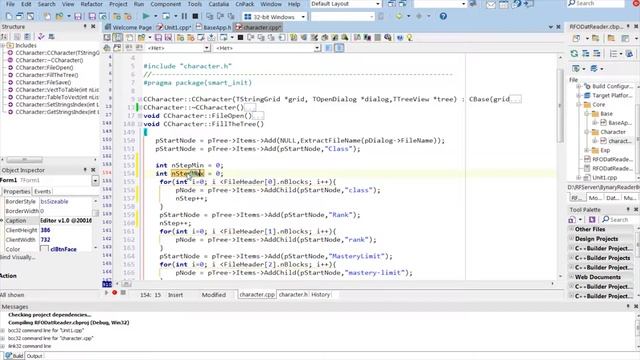640x360 pixels.
Task: Click the Caption property value field
Action: pyautogui.click(x=66, y=220)
